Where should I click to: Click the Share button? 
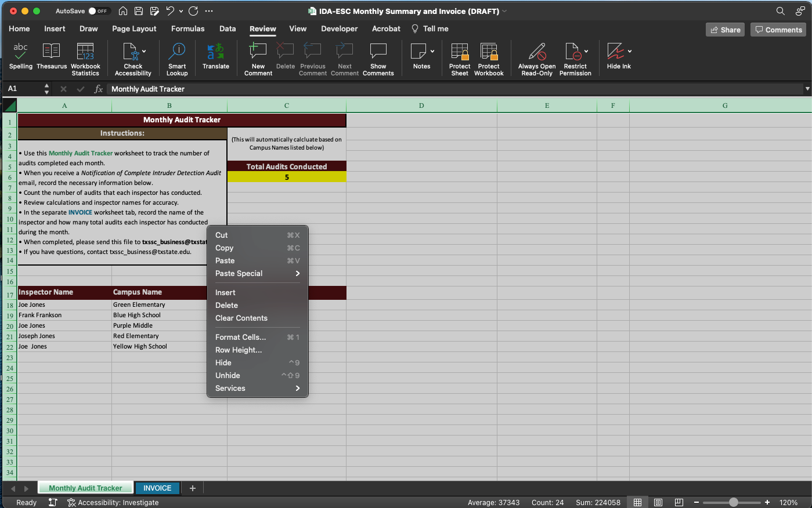(x=724, y=28)
